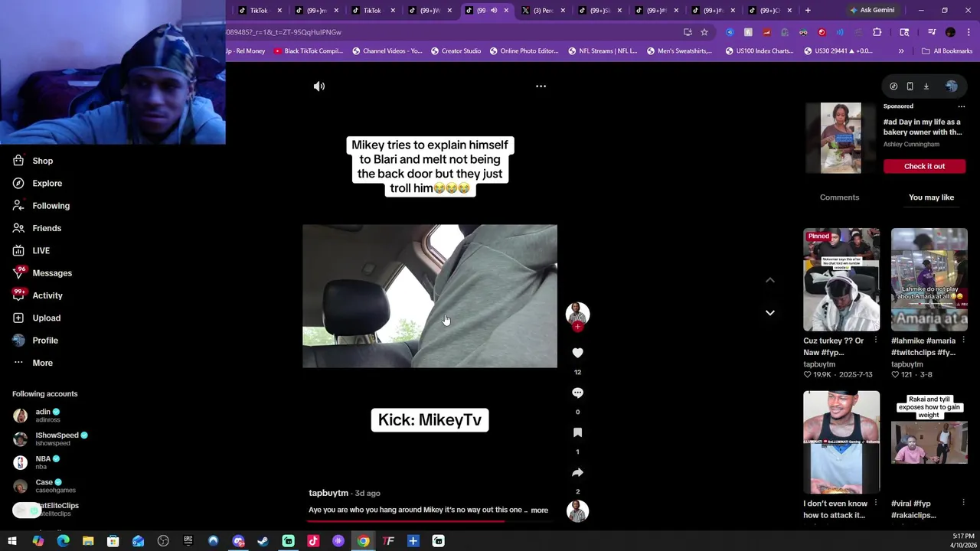Click the Ask Gemini button
This screenshot has width=980, height=551.
(x=871, y=10)
